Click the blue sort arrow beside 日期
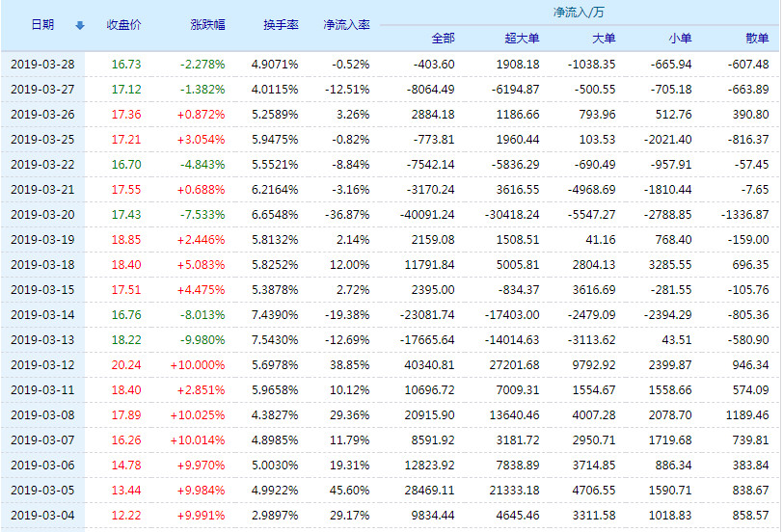This screenshot has width=783, height=532. (x=80, y=25)
